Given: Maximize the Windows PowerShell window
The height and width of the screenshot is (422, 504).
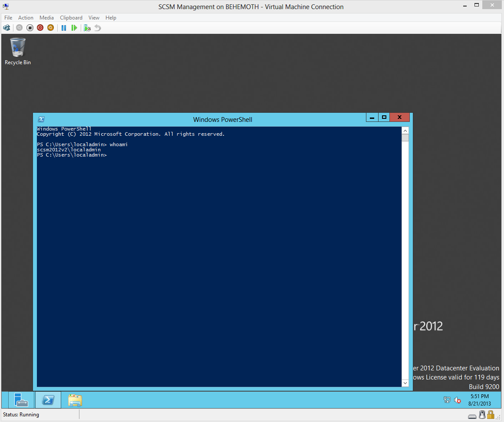Looking at the screenshot, I should tap(384, 117).
